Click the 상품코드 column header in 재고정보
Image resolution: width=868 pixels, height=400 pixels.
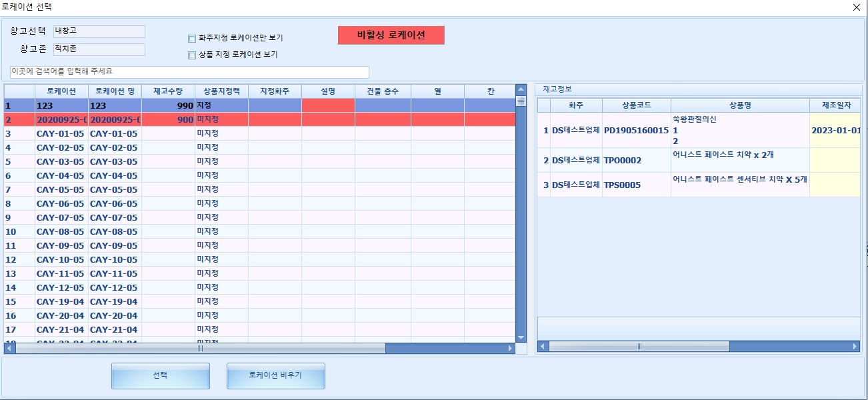636,105
